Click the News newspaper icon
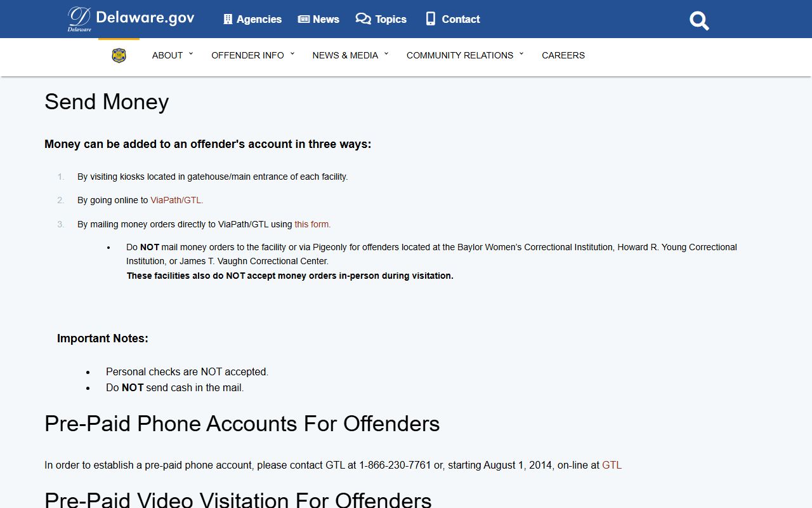The height and width of the screenshot is (508, 812). pos(304,19)
